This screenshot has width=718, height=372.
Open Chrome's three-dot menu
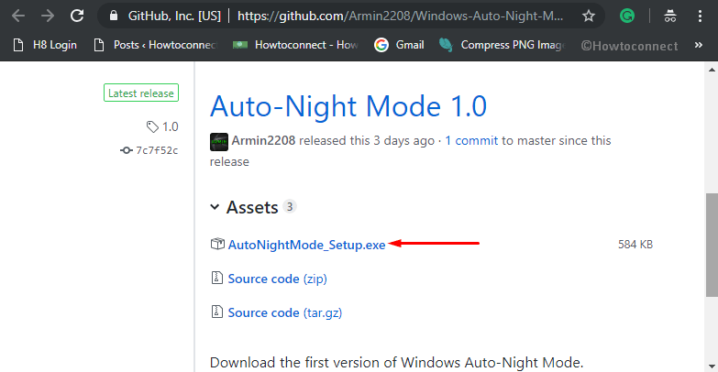(700, 16)
